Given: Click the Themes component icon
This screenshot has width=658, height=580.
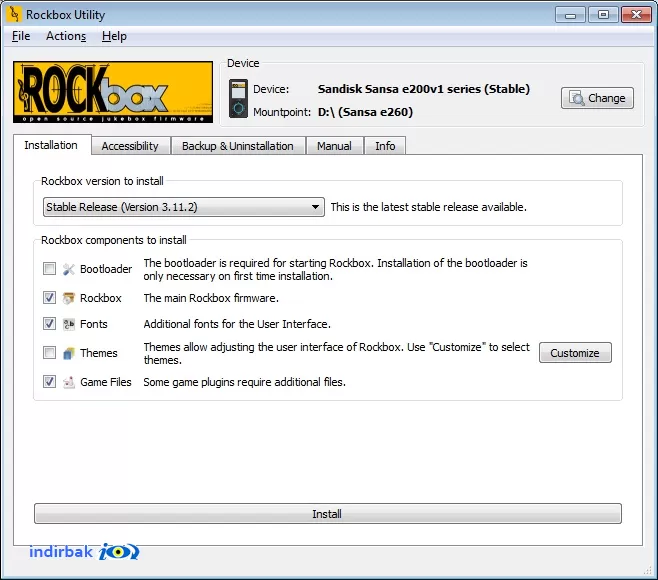Looking at the screenshot, I should [x=68, y=353].
